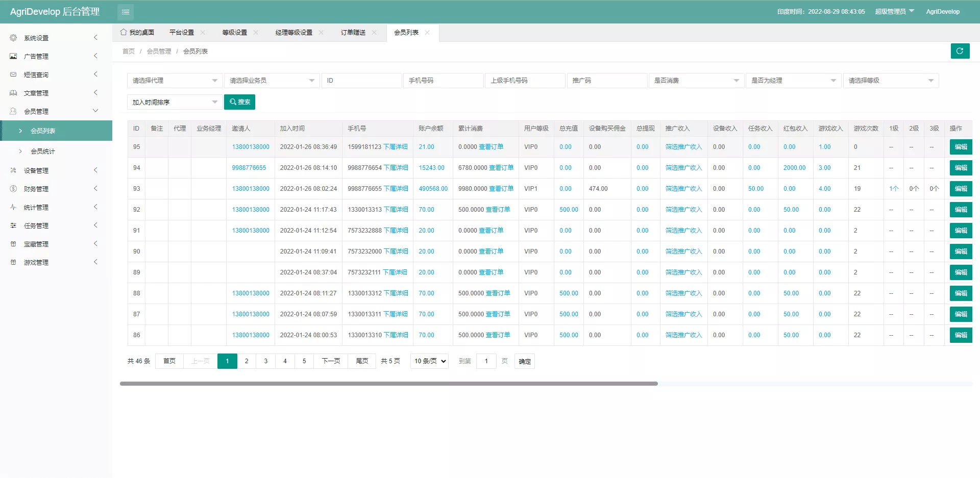Open 下属详细 link for member 94
The image size is (980, 478).
(396, 168)
